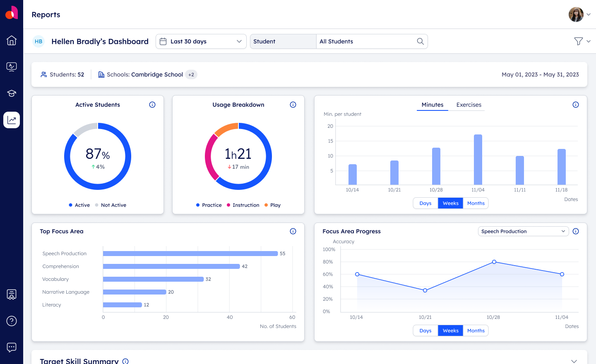Image resolution: width=596 pixels, height=364 pixels.
Task: Expand the chevron beside the filter funnel
Action: pos(589,41)
